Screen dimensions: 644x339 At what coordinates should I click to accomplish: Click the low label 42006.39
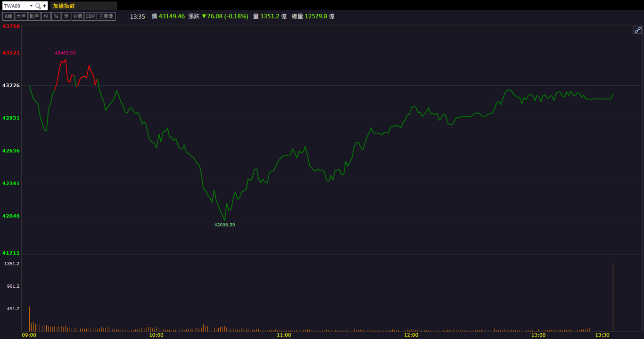[x=224, y=225]
